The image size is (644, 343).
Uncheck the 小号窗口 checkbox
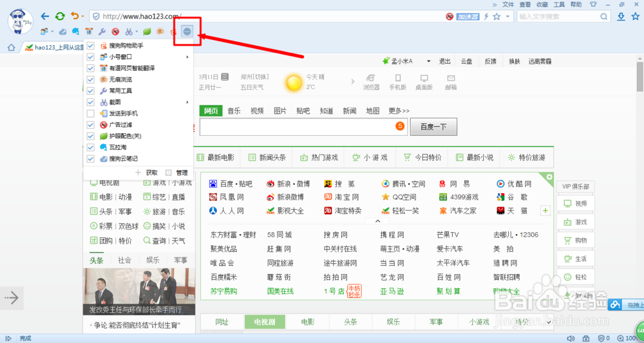[x=91, y=57]
